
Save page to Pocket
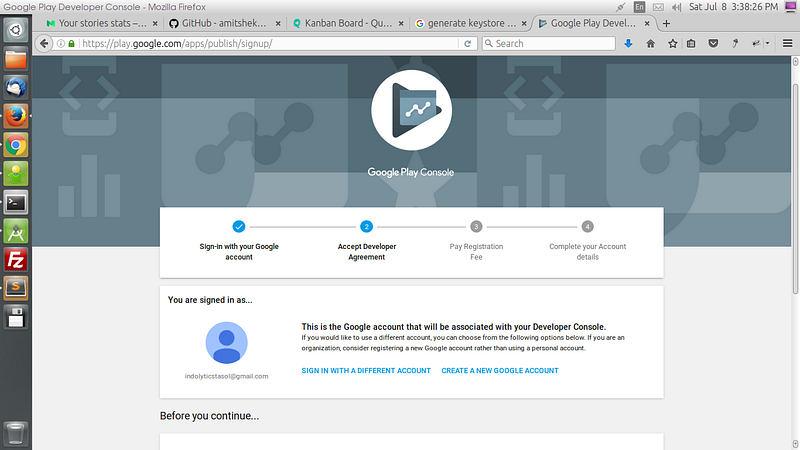pos(713,43)
